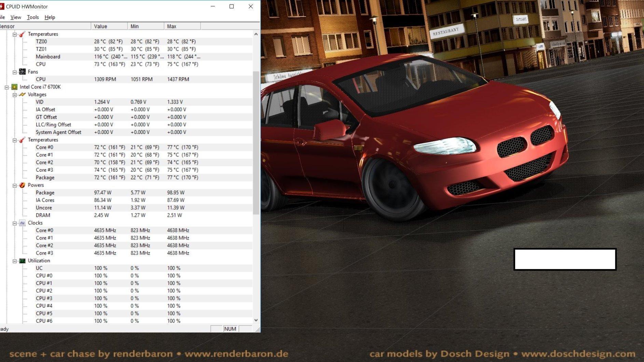Click the voltage icon beside Voltages
The width and height of the screenshot is (644, 362).
point(22,95)
